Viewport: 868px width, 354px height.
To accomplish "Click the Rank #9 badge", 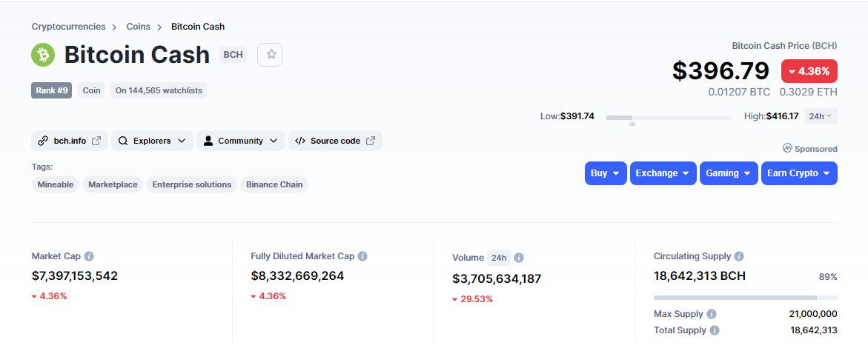I will 51,90.
